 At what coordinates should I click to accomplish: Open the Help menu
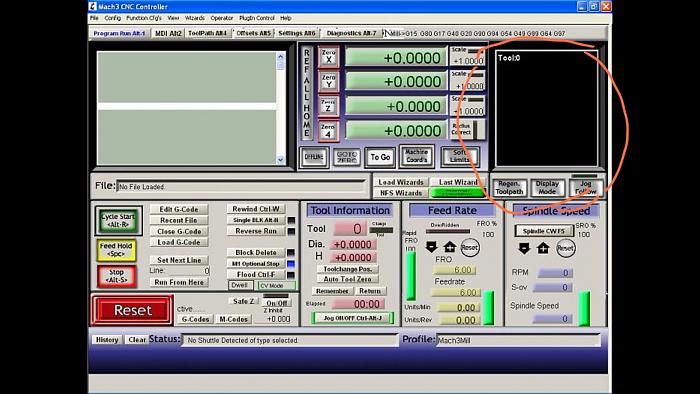286,18
